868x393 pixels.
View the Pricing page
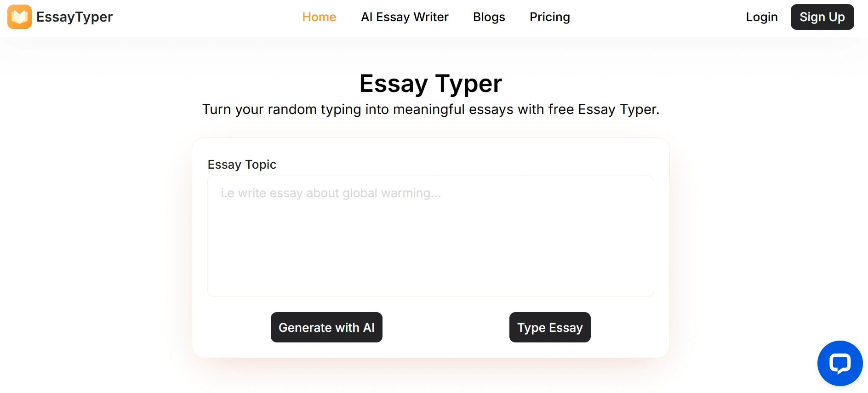click(550, 17)
